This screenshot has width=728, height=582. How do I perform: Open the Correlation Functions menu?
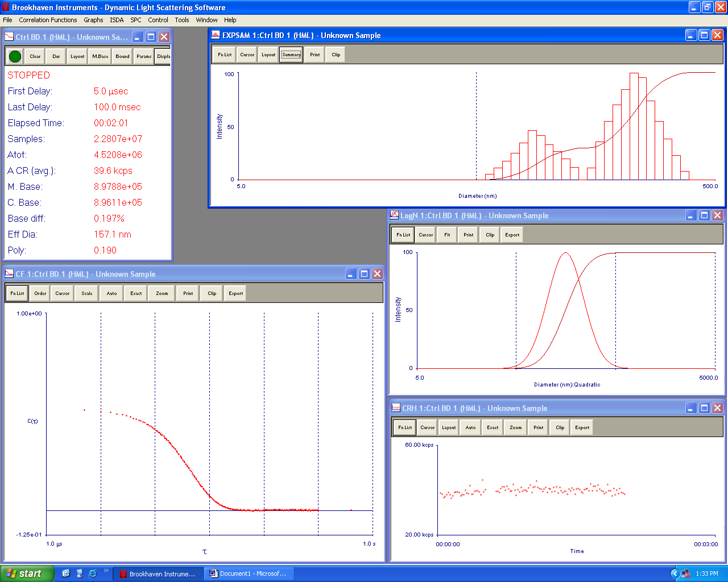click(x=48, y=20)
